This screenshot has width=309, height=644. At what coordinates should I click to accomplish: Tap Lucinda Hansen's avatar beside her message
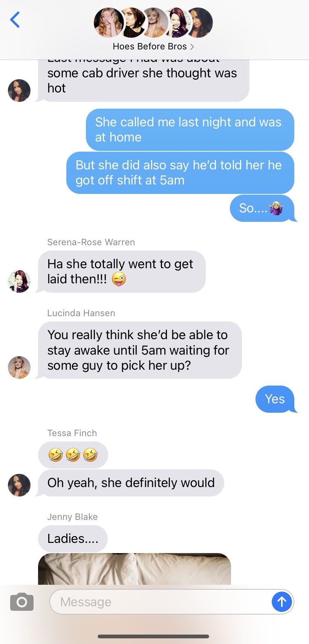tap(19, 367)
